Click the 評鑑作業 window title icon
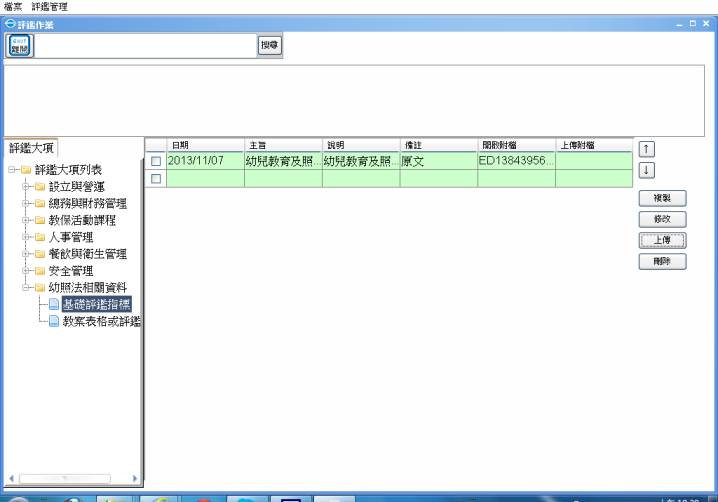The width and height of the screenshot is (718, 502). click(x=7, y=22)
